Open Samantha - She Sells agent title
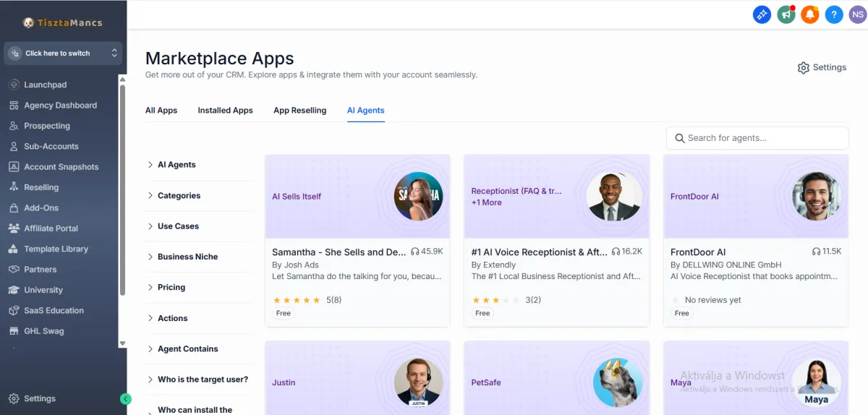Viewport: 868px width, 415px height. [339, 252]
